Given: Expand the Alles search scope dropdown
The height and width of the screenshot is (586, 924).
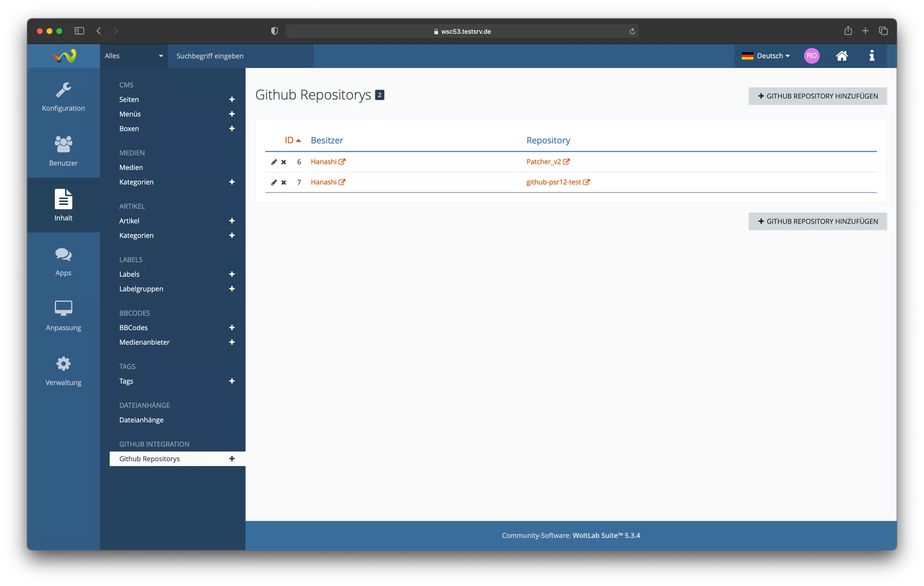Looking at the screenshot, I should point(134,56).
